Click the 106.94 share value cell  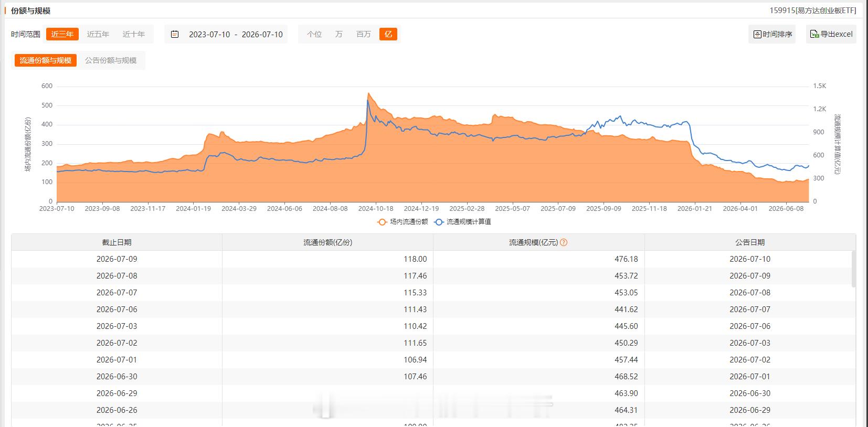click(328, 360)
